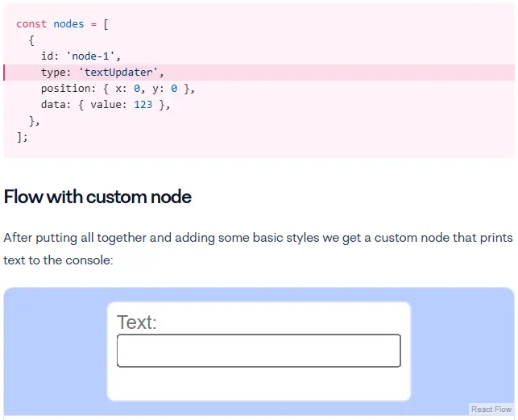The height and width of the screenshot is (420, 518).
Task: Click the "const" keyword in the code block
Action: click(x=31, y=24)
